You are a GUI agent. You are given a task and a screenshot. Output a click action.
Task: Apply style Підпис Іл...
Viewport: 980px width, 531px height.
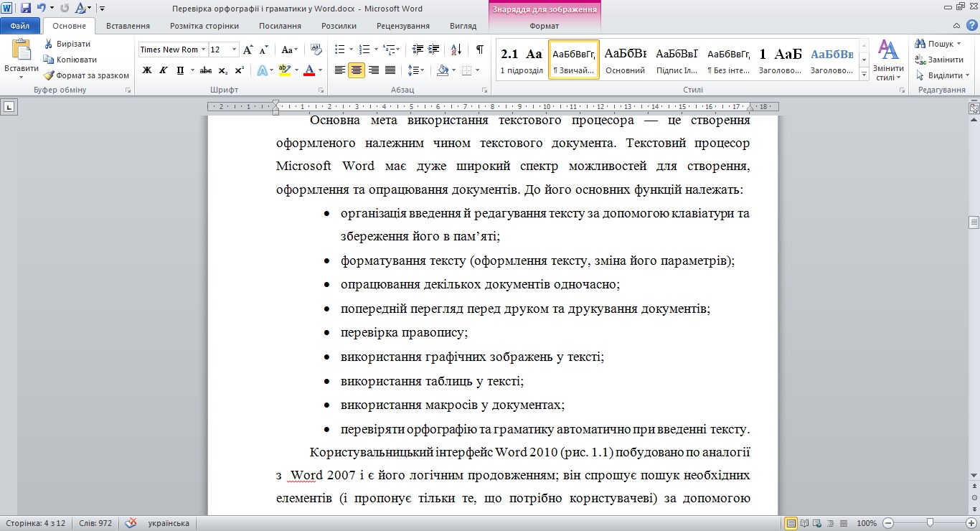click(677, 60)
